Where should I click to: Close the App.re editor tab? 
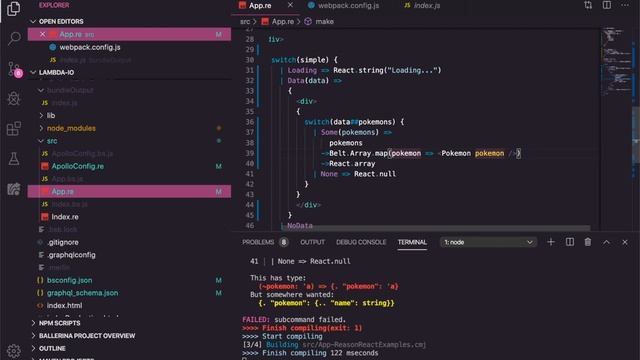pos(290,5)
